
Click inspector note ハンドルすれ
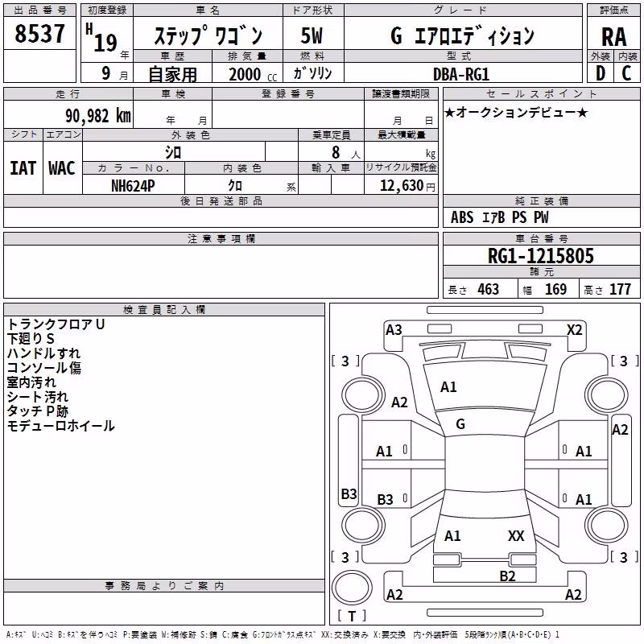(43, 353)
